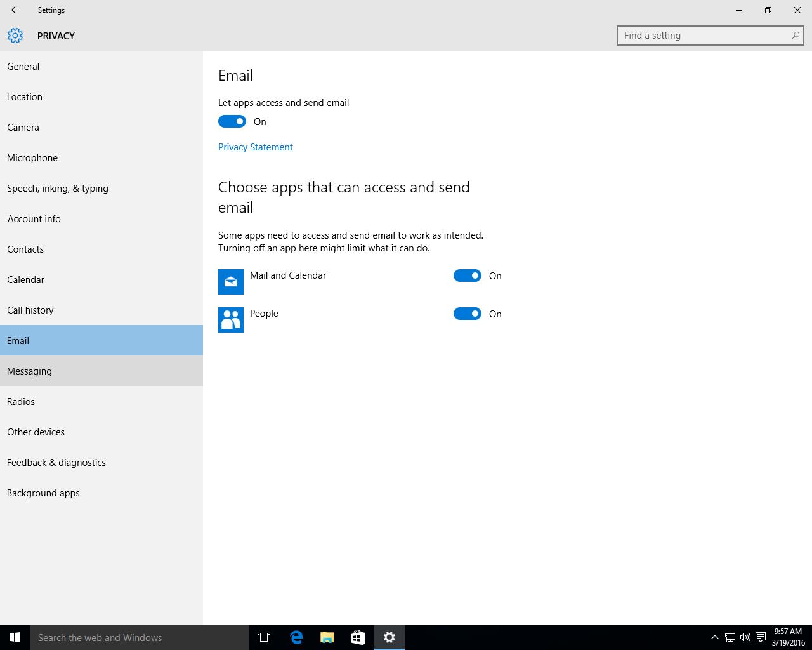812x650 pixels.
Task: Turn off Let apps access email toggle
Action: pos(232,121)
